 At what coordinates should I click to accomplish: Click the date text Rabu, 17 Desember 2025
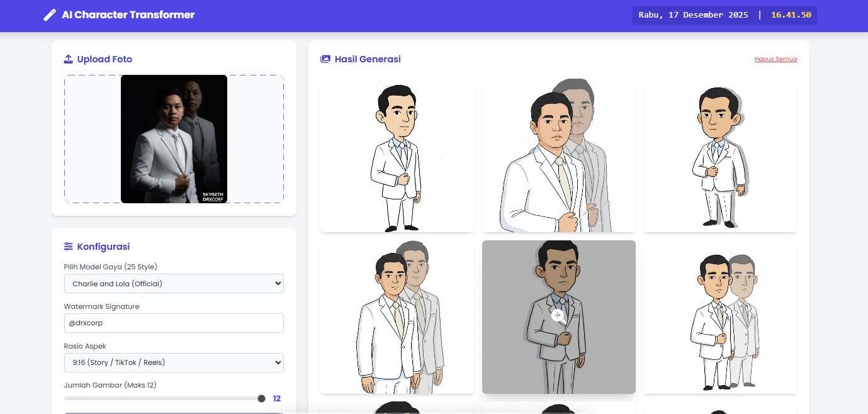coord(693,14)
